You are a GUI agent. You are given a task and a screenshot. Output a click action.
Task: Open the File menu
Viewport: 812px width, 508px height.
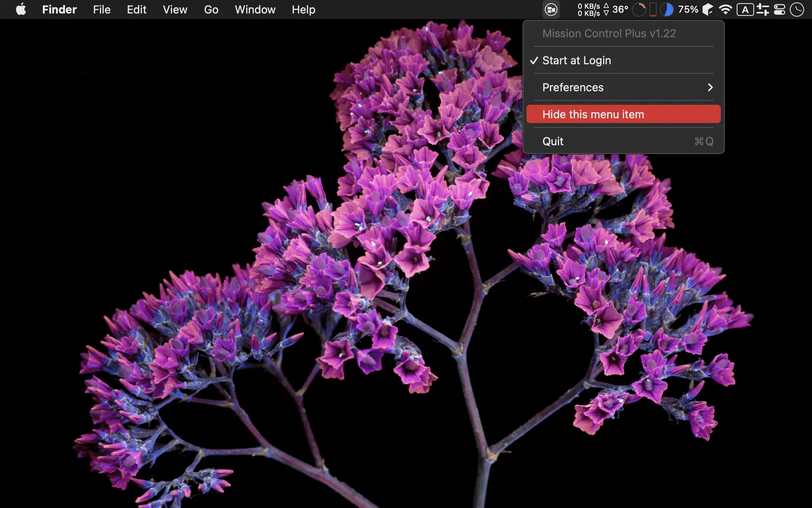click(101, 10)
